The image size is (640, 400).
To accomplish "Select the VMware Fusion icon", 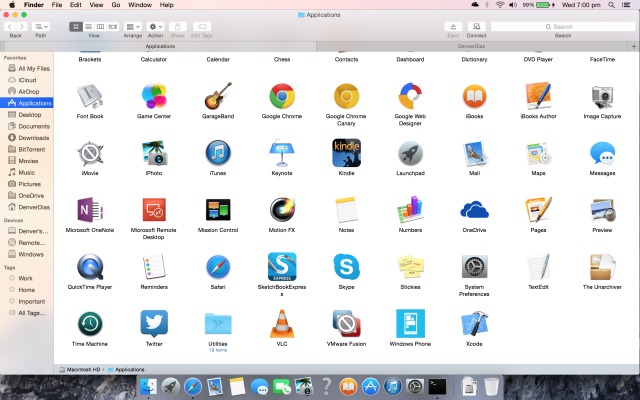I will (346, 324).
